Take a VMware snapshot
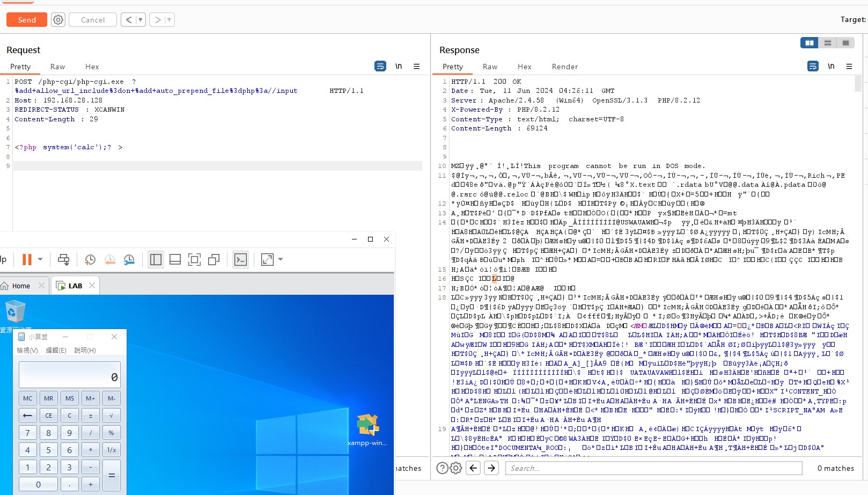The height and width of the screenshot is (495, 868). tap(90, 260)
